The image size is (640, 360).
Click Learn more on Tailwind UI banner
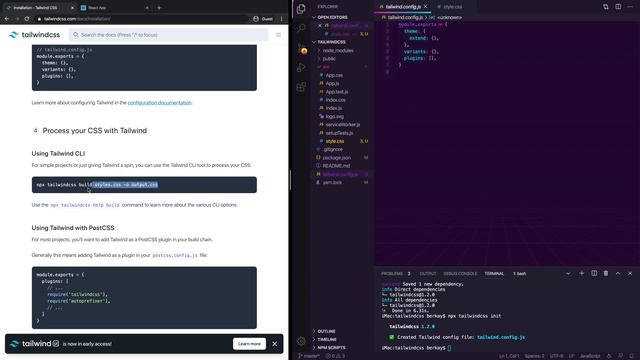click(x=249, y=344)
